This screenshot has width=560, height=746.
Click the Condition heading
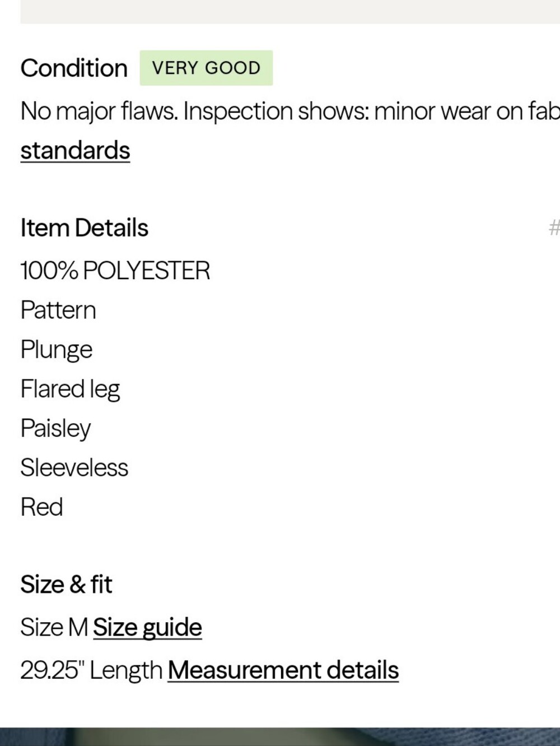coord(74,68)
